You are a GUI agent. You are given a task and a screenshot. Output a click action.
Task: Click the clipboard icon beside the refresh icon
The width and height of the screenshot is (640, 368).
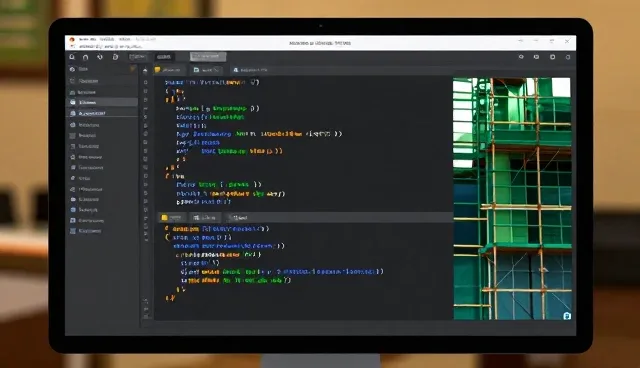[116, 57]
